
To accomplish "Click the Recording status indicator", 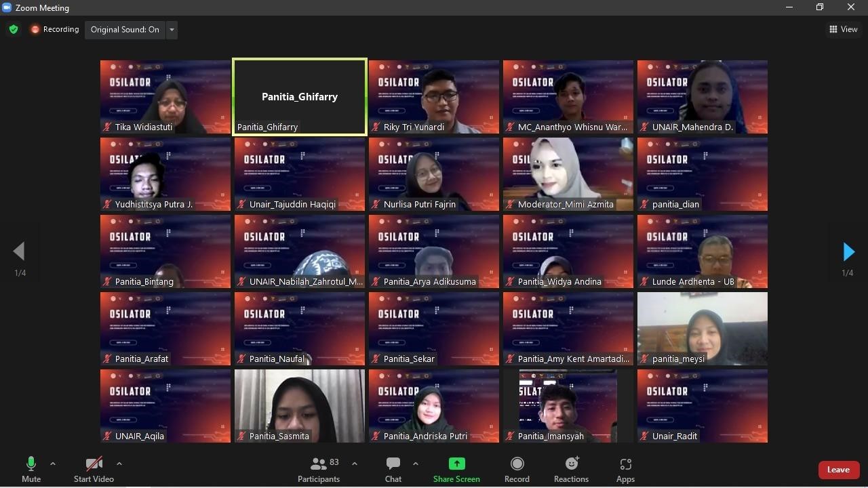I will [x=55, y=29].
